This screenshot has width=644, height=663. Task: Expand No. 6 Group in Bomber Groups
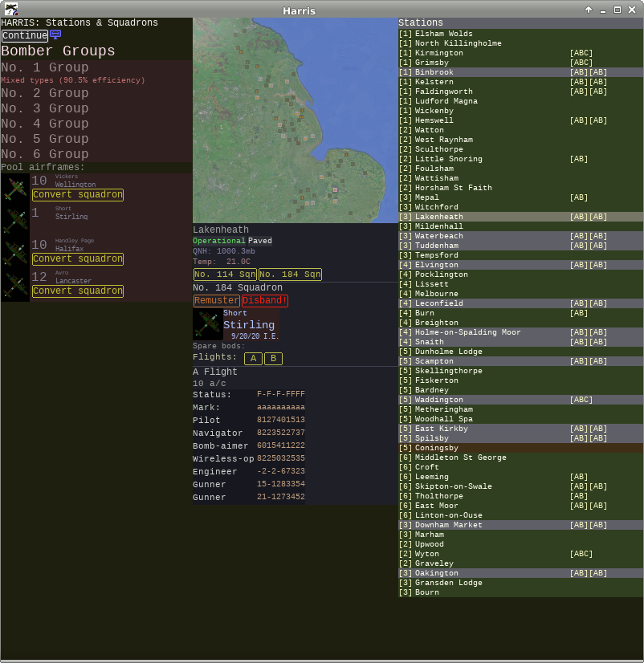[x=45, y=154]
